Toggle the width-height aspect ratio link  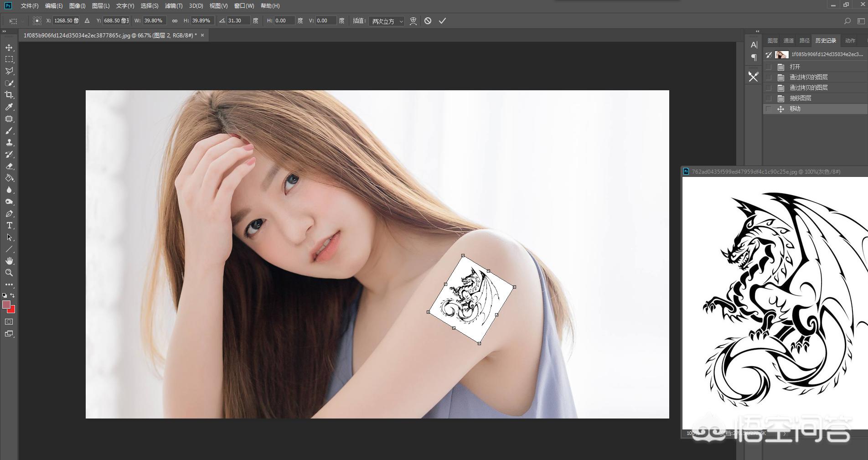point(175,21)
